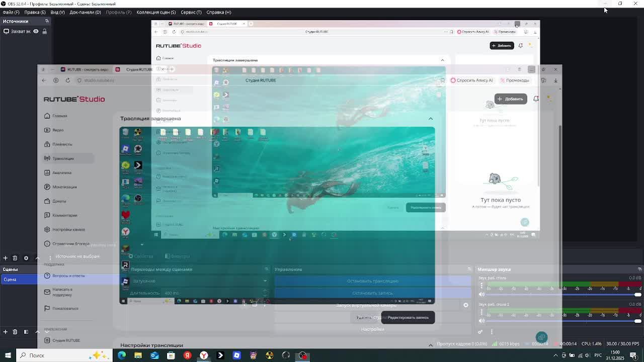Open Microsoft Store from taskbar

click(x=171, y=355)
